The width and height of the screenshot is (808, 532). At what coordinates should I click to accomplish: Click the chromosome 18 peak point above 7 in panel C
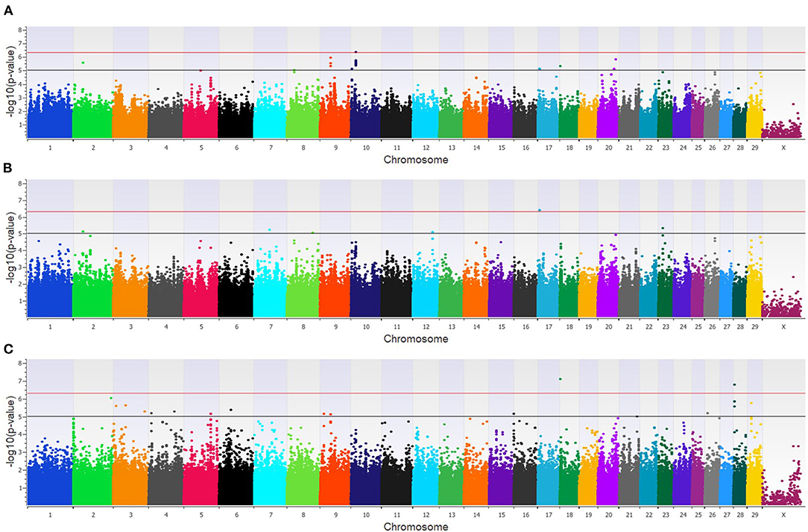[x=560, y=379]
